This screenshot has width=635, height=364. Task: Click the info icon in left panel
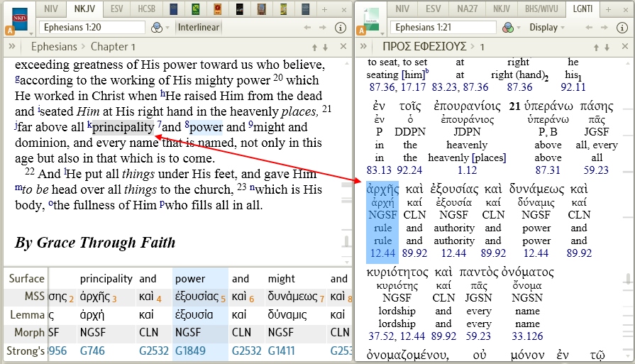[x=340, y=28]
